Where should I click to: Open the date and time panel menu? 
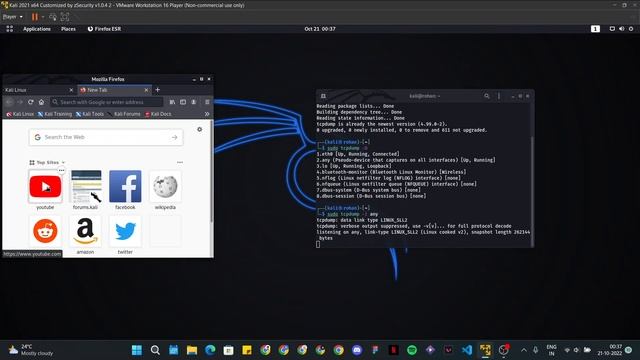coord(320,29)
